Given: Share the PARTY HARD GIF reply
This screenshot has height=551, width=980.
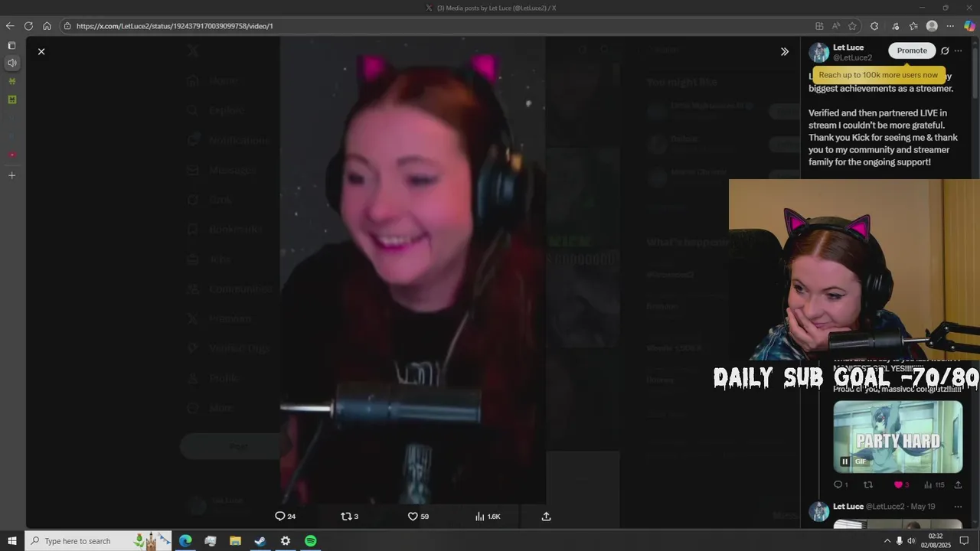Looking at the screenshot, I should (958, 484).
